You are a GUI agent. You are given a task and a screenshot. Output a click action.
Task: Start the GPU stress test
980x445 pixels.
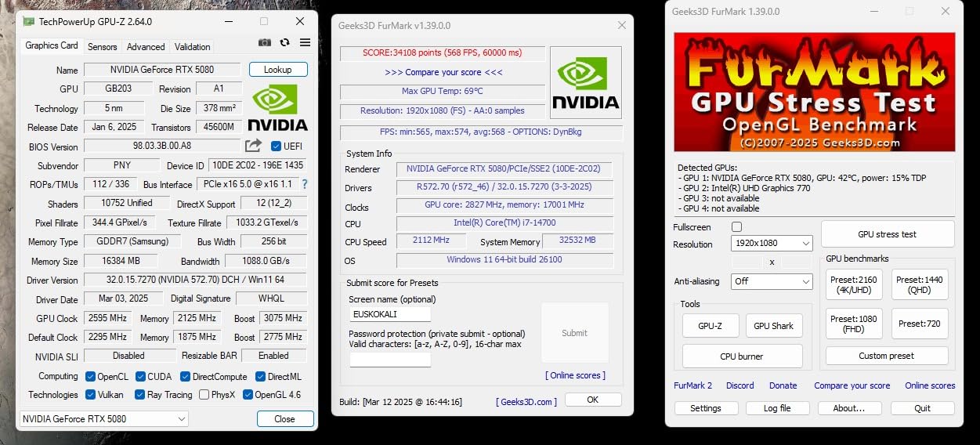tap(887, 234)
